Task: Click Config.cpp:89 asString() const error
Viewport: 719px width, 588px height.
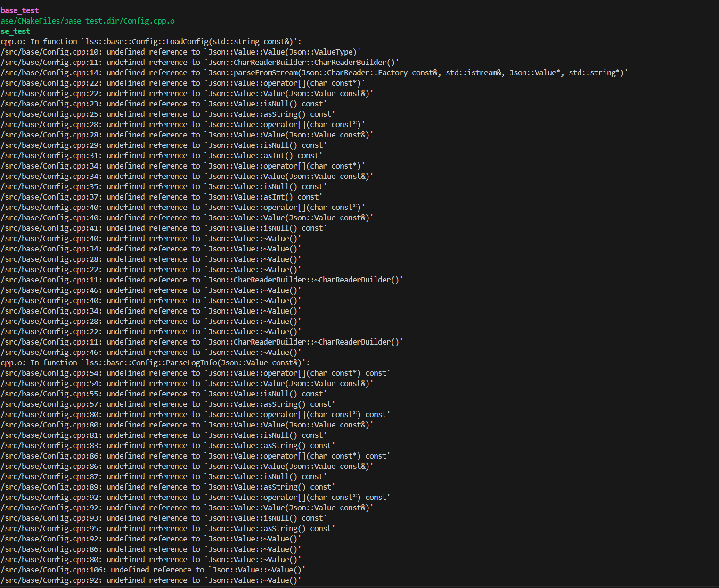Action: [168, 487]
